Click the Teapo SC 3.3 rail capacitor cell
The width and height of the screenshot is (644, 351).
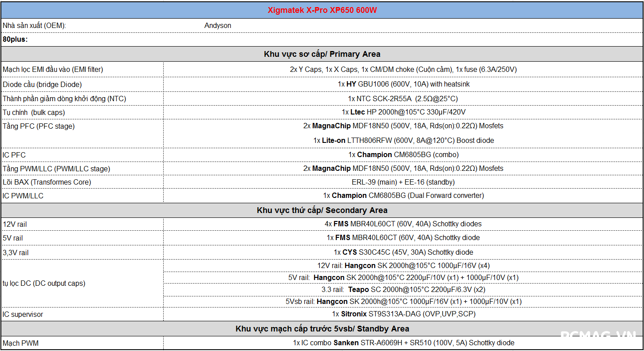403,290
